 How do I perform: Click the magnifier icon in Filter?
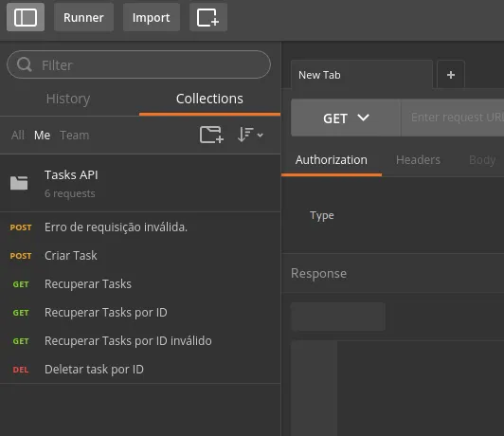[x=25, y=64]
